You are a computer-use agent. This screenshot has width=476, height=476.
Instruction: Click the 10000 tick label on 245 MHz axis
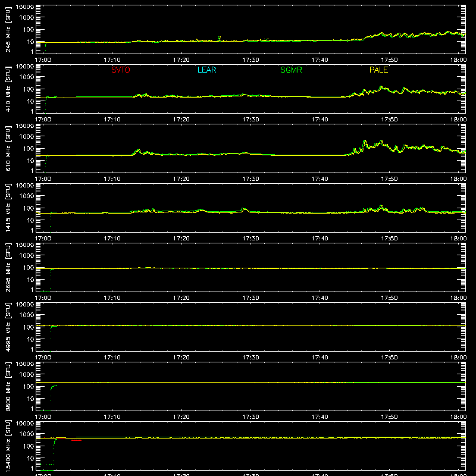coord(25,7)
